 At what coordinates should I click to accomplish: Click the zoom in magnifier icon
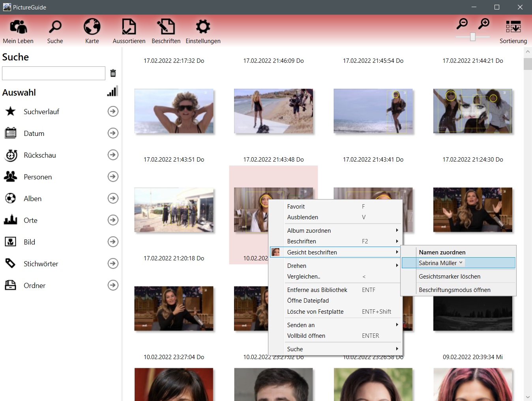coord(483,24)
